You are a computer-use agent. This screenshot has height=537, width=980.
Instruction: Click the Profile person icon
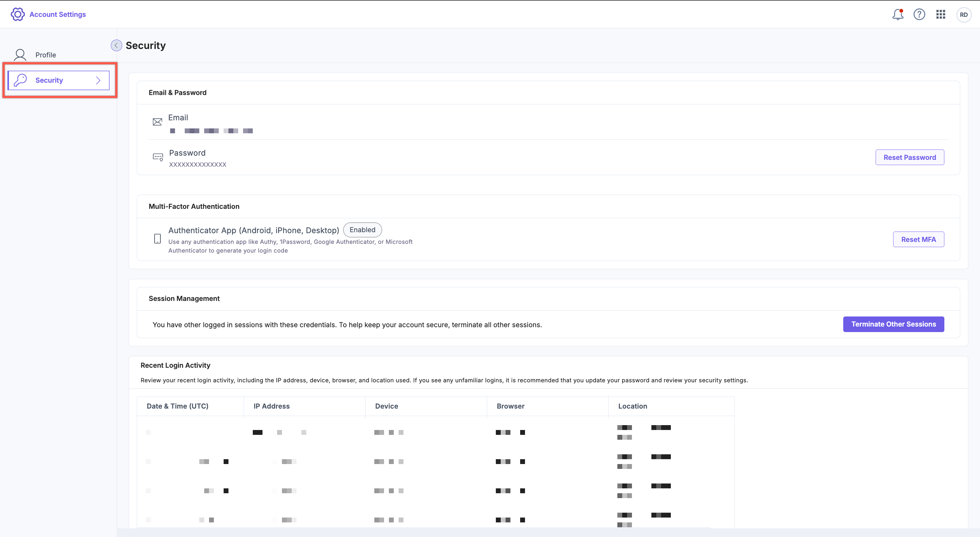(x=20, y=55)
